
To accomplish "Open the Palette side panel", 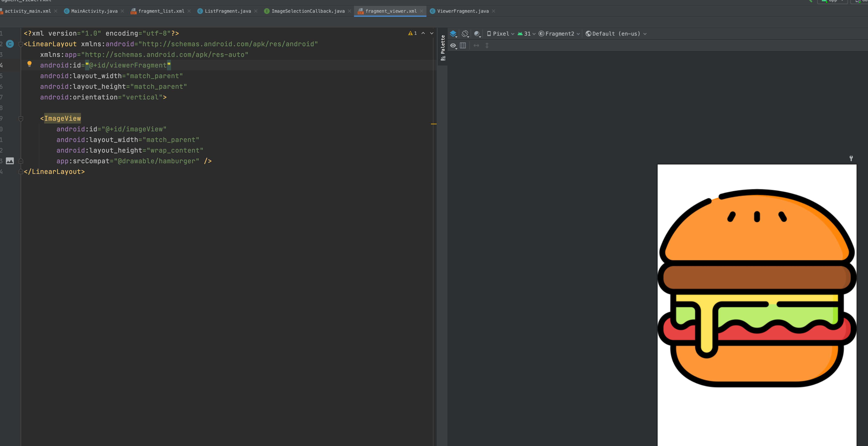I will pyautogui.click(x=443, y=47).
